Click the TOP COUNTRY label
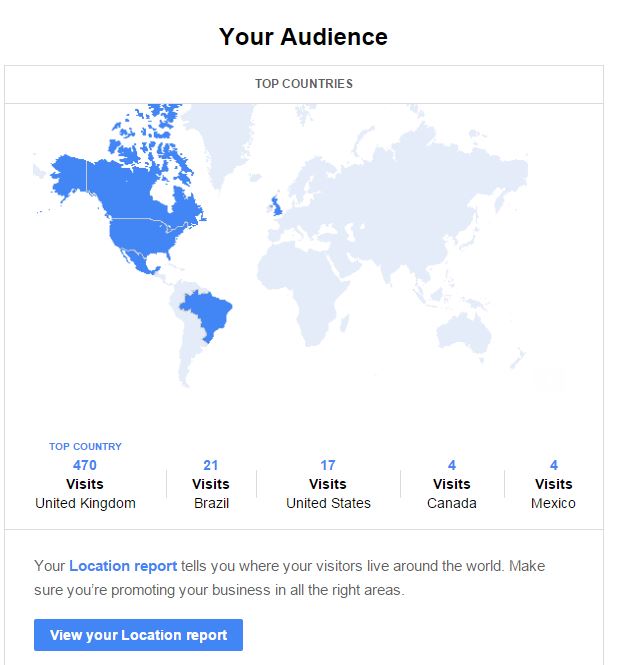 (85, 447)
